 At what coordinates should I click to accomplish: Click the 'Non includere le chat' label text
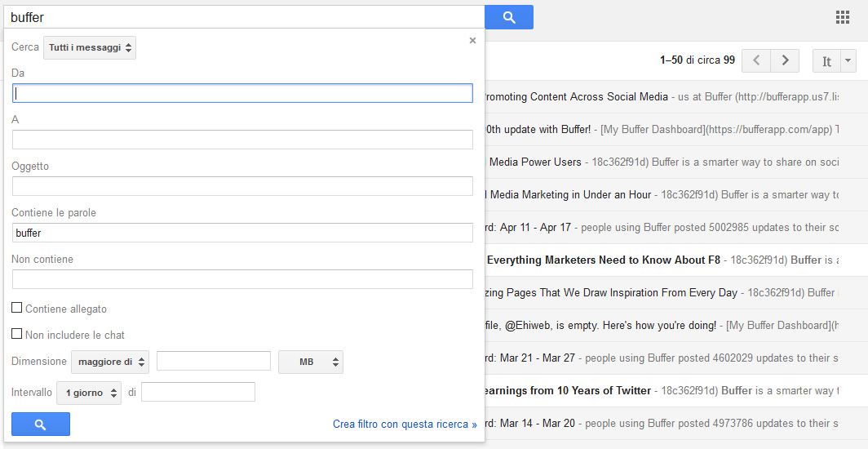point(75,335)
